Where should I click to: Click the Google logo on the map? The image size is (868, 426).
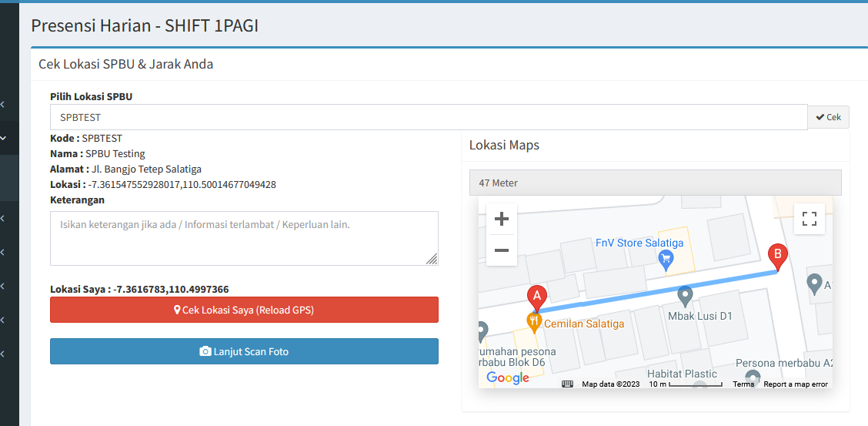(508, 377)
